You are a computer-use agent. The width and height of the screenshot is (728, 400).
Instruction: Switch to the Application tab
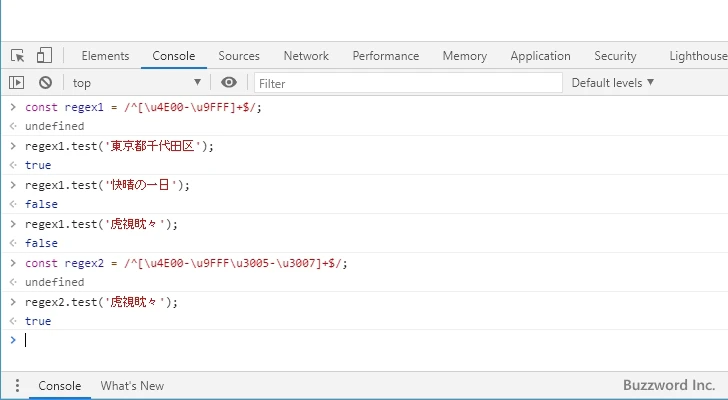coord(540,56)
